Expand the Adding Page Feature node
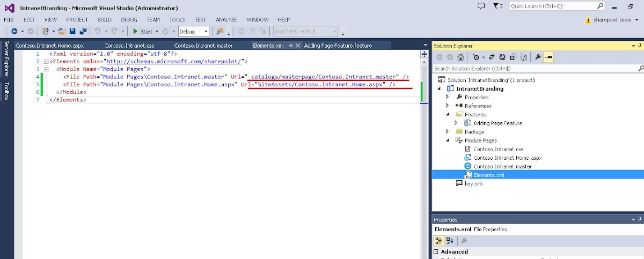 (x=457, y=123)
